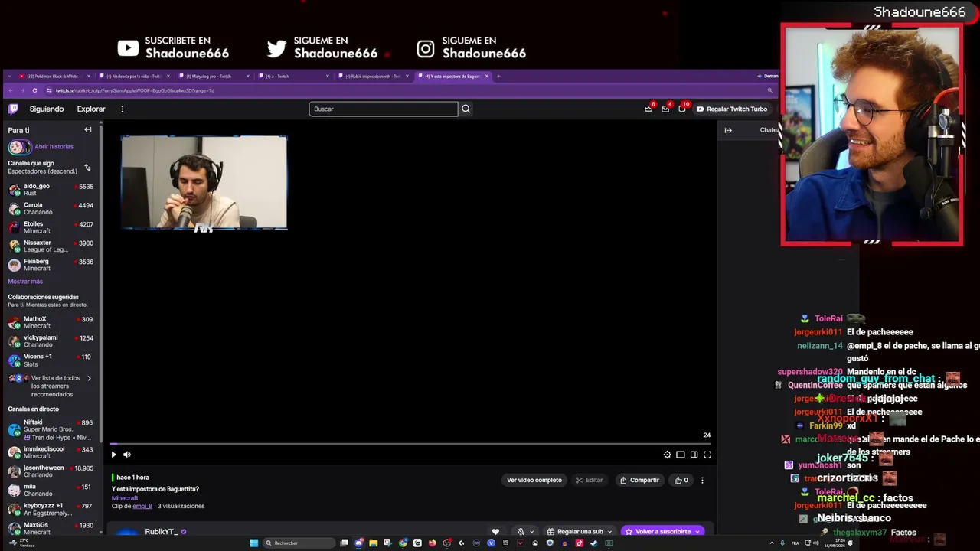The image size is (980, 551).
Task: Click the Windows taskbar search box
Action: coord(299,543)
